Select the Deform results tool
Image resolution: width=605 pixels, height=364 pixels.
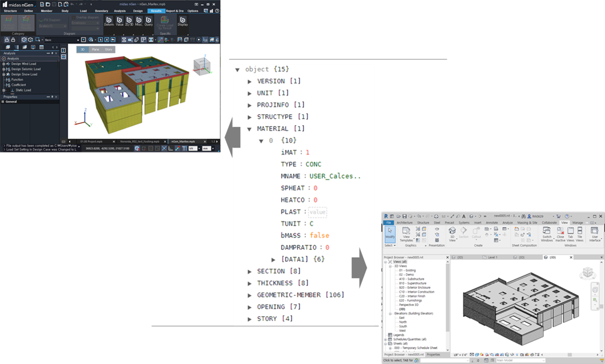click(x=109, y=20)
